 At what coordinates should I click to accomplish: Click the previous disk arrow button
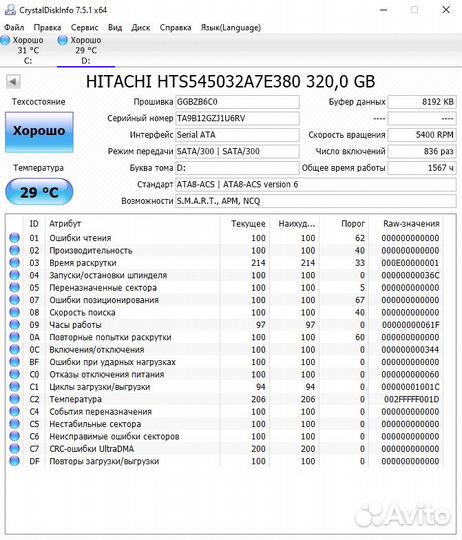click(13, 82)
